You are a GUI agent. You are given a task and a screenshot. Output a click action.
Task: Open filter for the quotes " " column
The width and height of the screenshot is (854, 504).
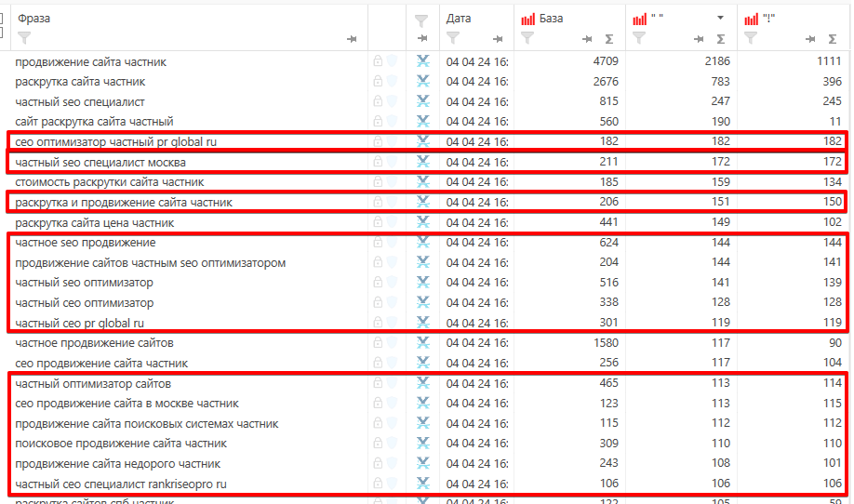[639, 37]
